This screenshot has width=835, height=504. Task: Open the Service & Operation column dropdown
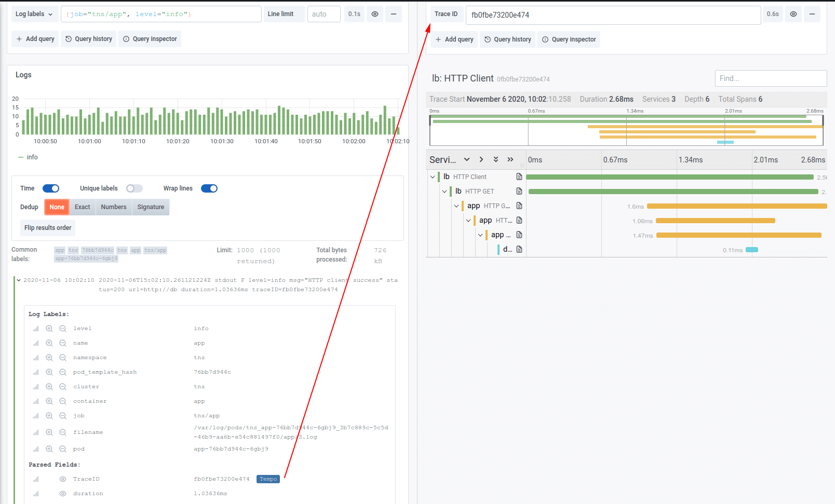tap(467, 159)
